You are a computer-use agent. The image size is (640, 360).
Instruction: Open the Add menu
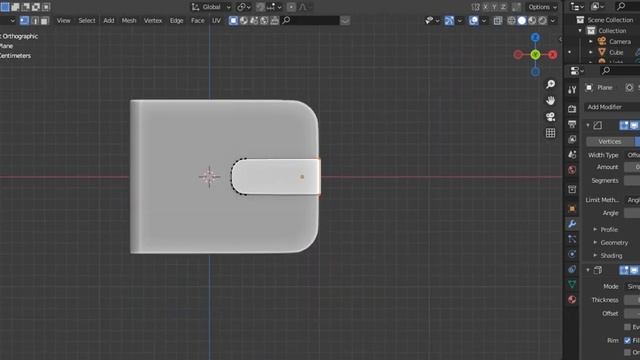click(x=109, y=20)
